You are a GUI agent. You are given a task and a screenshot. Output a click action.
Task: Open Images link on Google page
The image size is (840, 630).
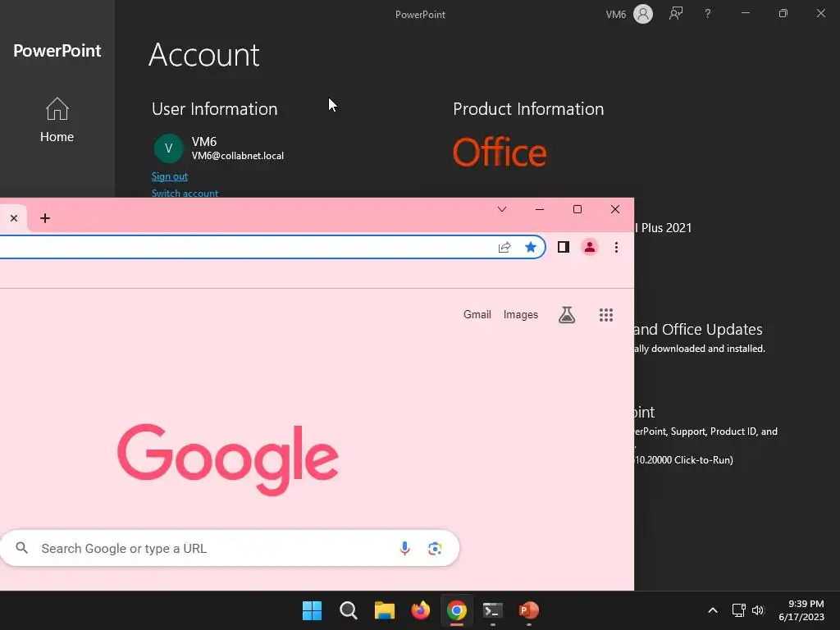521,314
